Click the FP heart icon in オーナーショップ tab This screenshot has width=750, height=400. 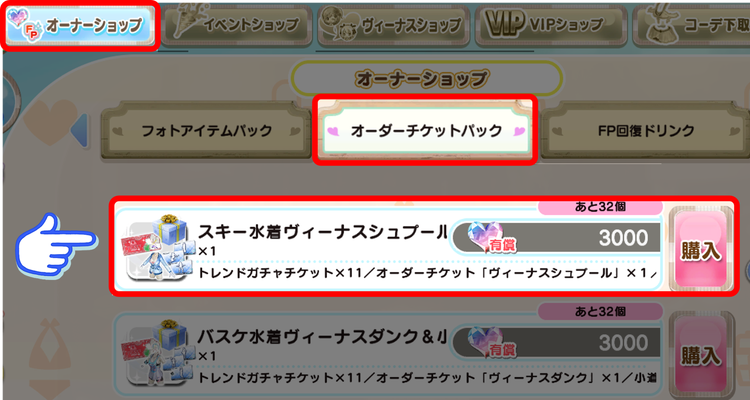(x=27, y=26)
